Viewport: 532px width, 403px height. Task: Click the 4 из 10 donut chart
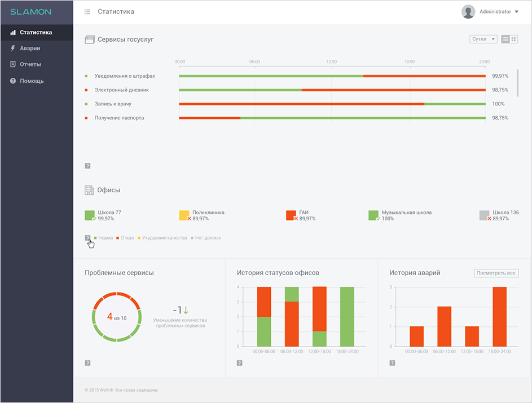pos(117,317)
